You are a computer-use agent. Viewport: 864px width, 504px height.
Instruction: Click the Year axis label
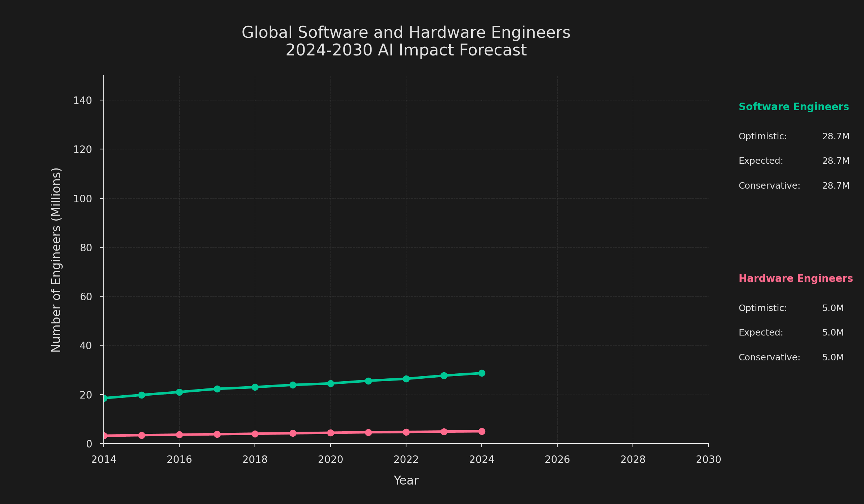[406, 481]
